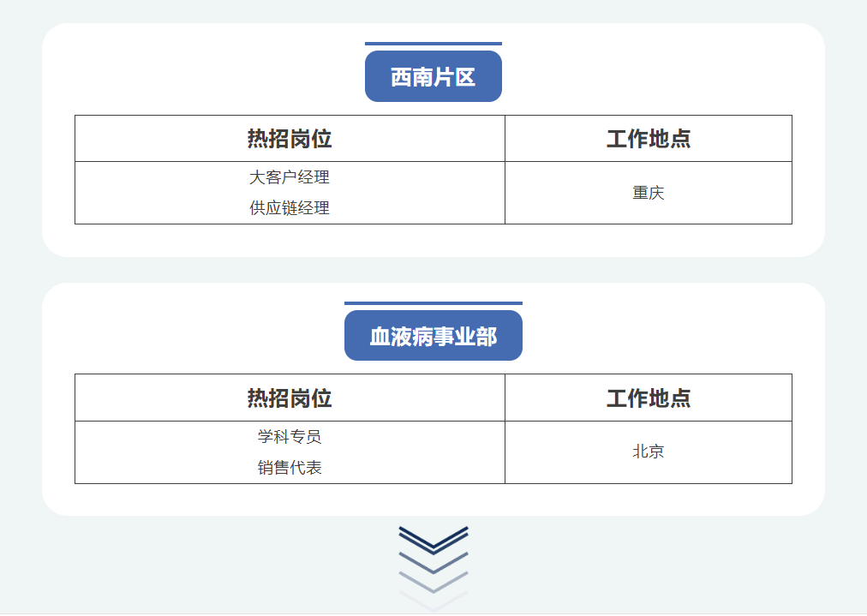
Task: Click the downward chevron arrows icon
Action: click(433, 568)
